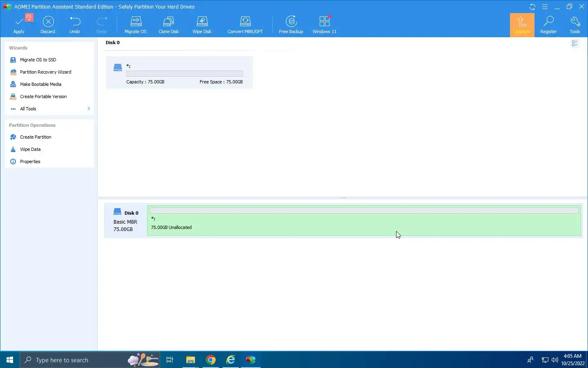
Task: Launch the Wipe Disk tool
Action: (202, 25)
